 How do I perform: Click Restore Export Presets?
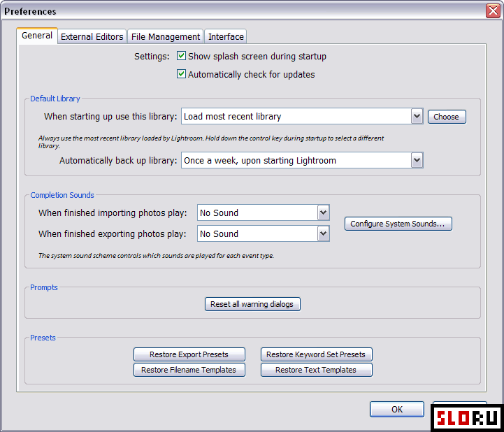(189, 354)
